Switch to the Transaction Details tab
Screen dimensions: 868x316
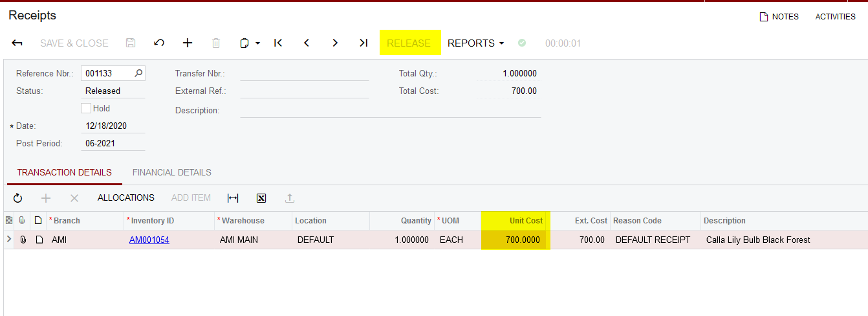[x=64, y=173]
